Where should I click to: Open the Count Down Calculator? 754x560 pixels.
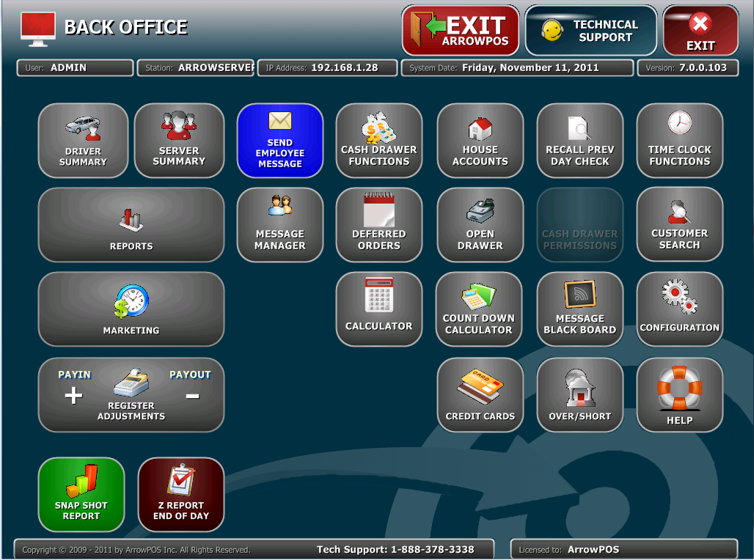480,309
